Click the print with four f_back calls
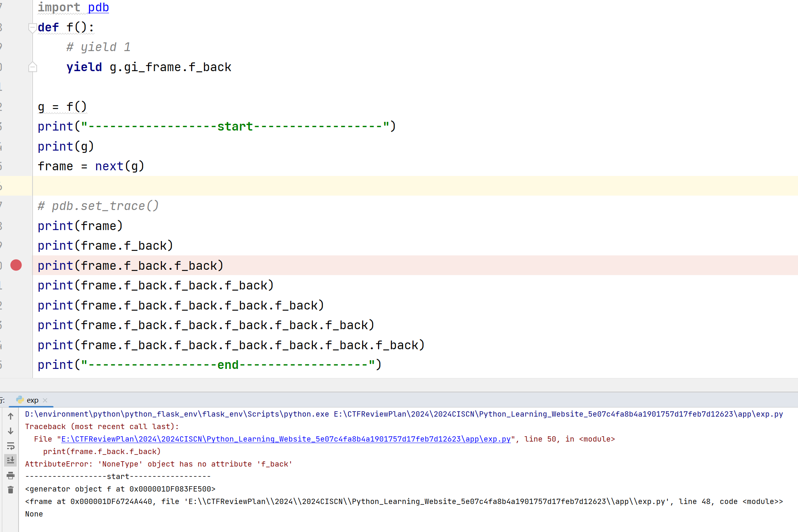 [x=181, y=305]
